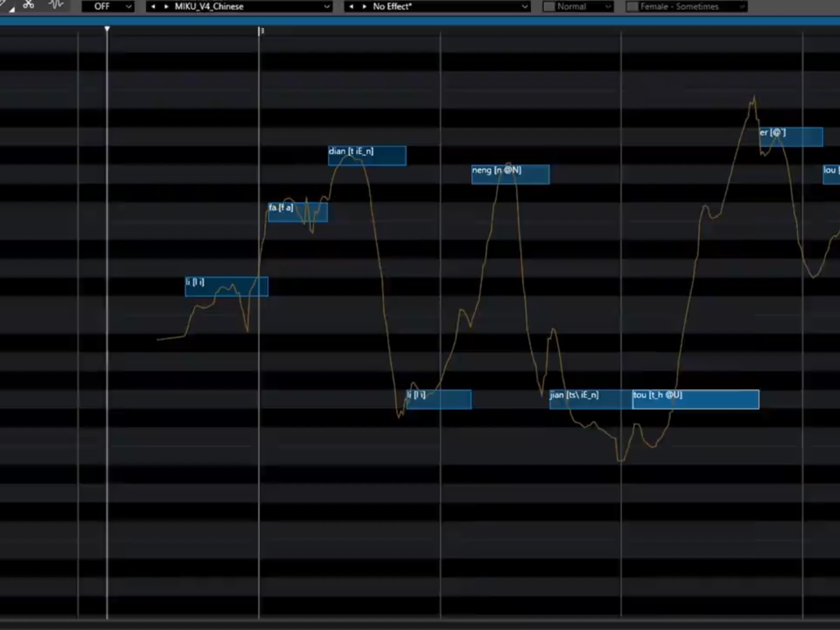Viewport: 840px width, 630px height.
Task: Toggle the Female - Sometimes checkbox
Action: click(x=632, y=7)
